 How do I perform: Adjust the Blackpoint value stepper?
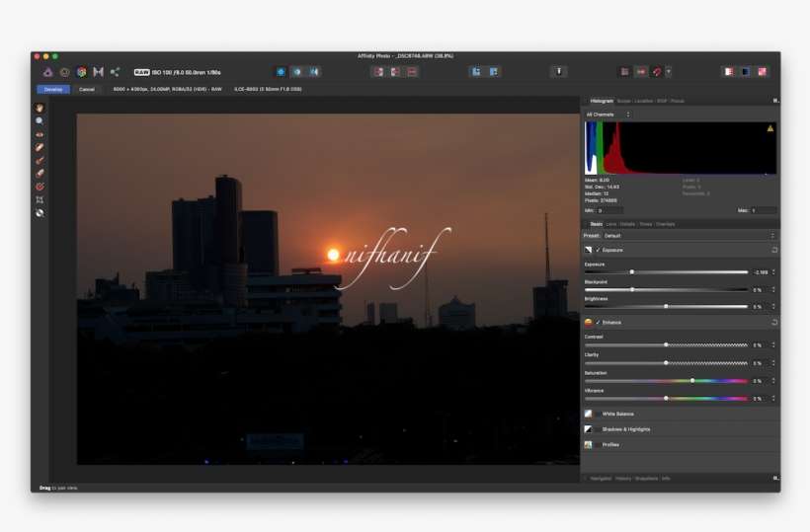tap(773, 289)
